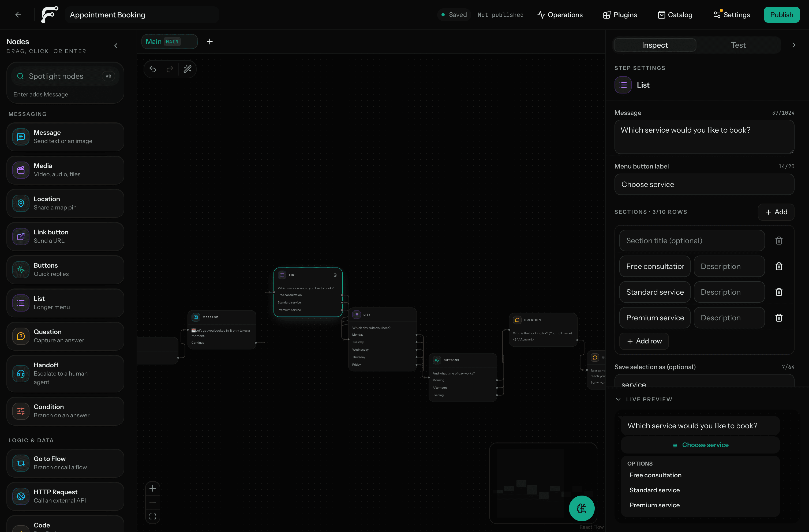Open the Settings page
Viewport: 809px width, 532px height.
732,15
